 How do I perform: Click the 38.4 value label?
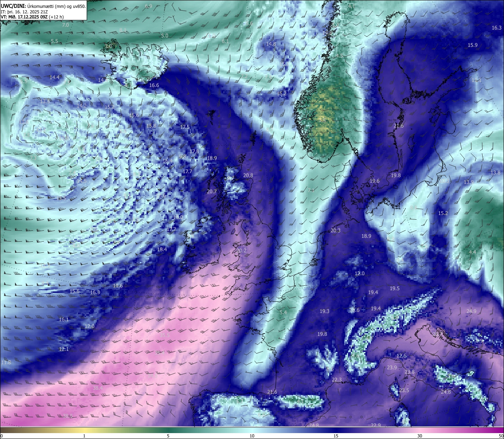(98, 388)
